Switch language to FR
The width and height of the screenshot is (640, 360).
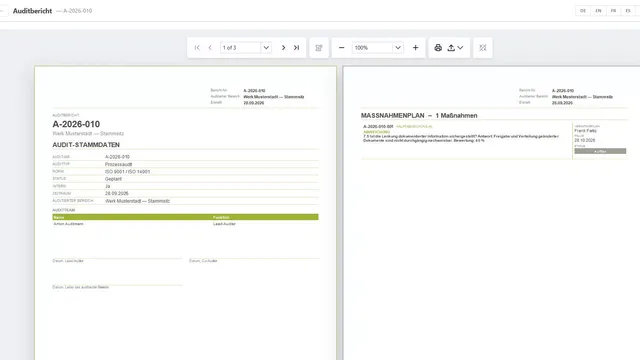click(613, 11)
